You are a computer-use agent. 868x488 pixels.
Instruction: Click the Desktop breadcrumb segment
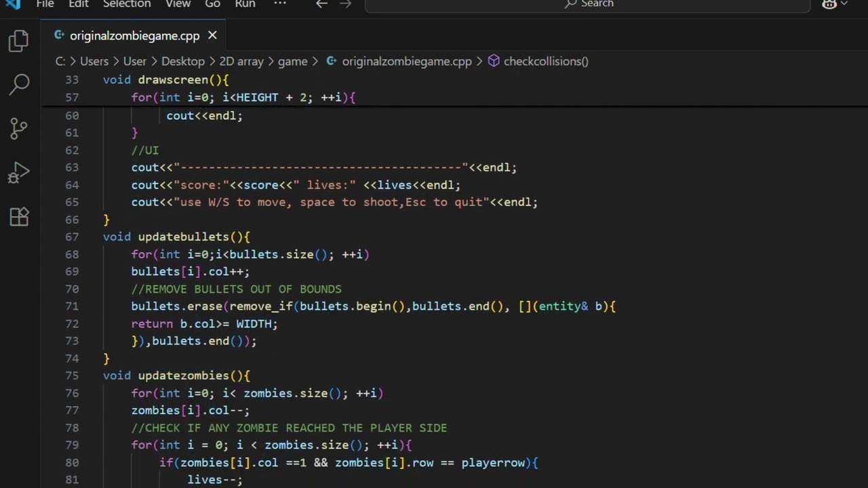183,61
